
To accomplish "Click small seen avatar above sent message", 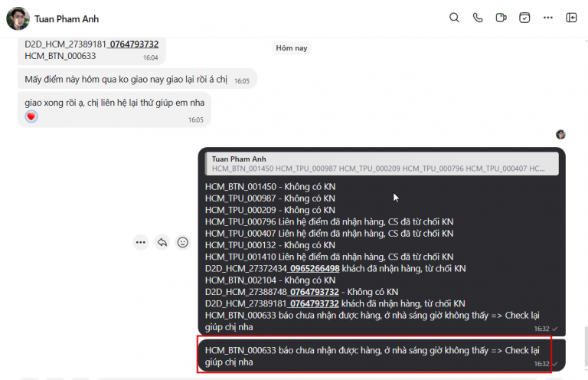I will click(x=560, y=134).
